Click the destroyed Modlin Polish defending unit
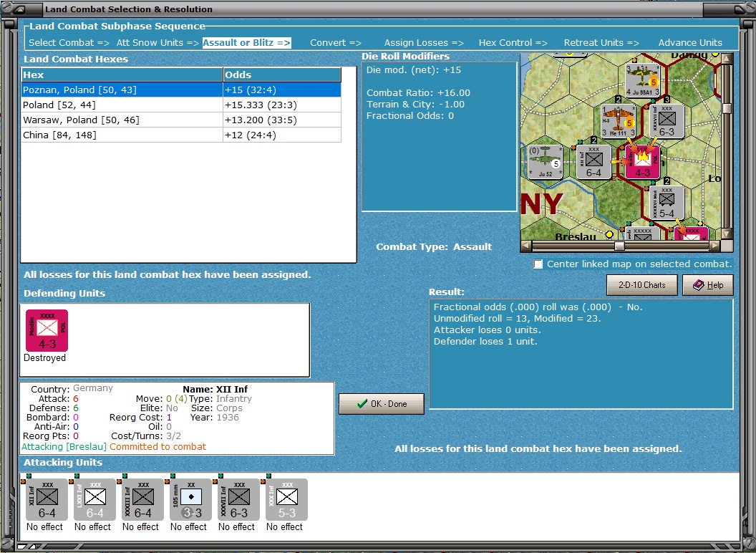 click(47, 330)
